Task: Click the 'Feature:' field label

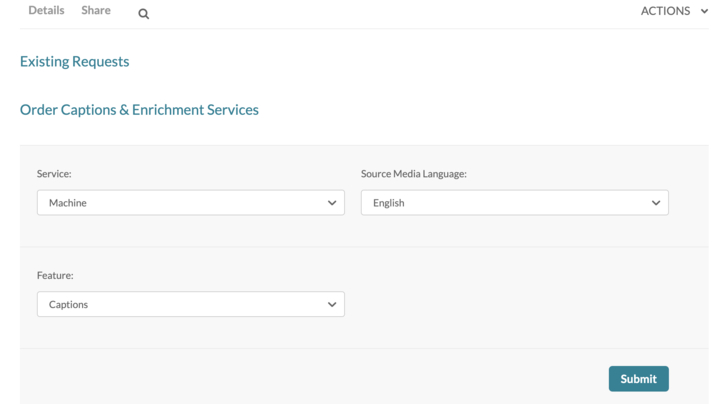Action: click(55, 275)
